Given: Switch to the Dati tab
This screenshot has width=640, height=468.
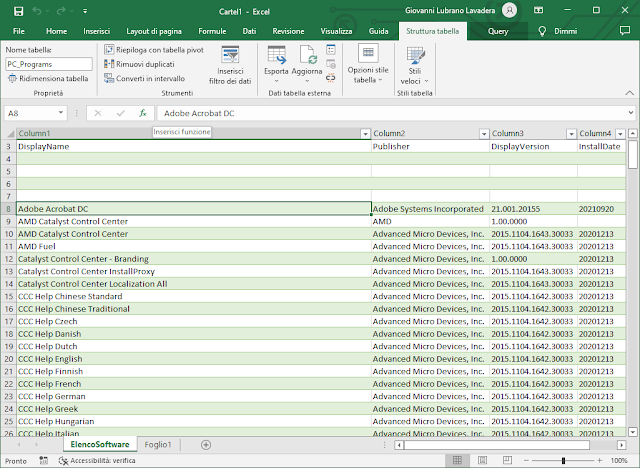Looking at the screenshot, I should point(249,31).
